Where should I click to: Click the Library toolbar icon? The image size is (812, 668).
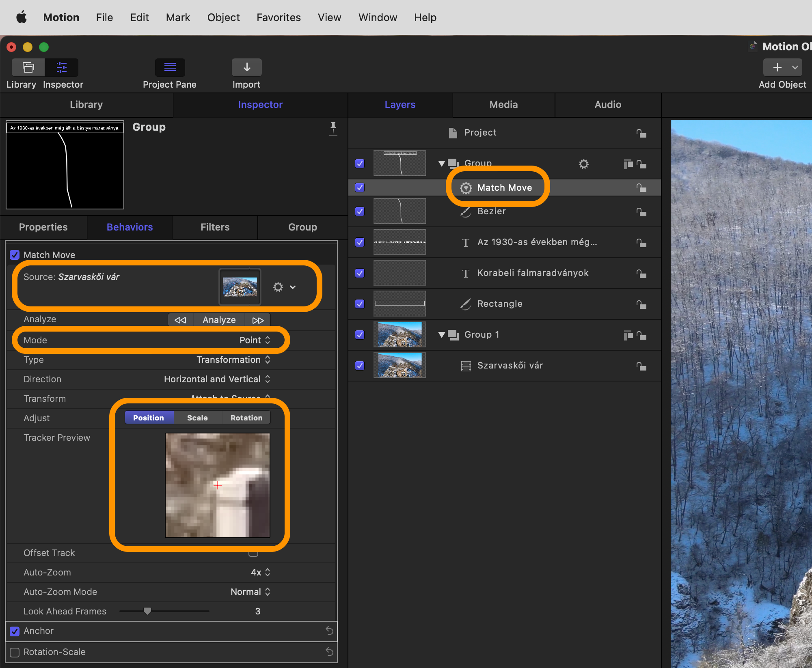coord(28,67)
